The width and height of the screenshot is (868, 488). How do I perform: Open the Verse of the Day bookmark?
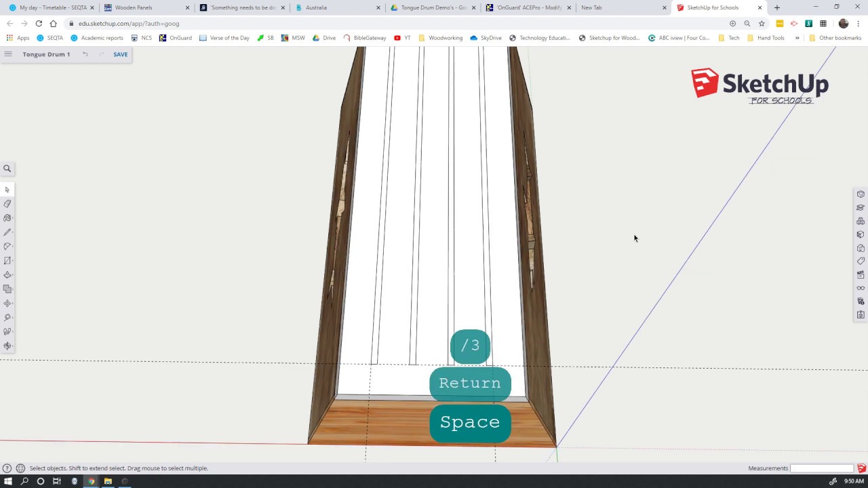(224, 38)
